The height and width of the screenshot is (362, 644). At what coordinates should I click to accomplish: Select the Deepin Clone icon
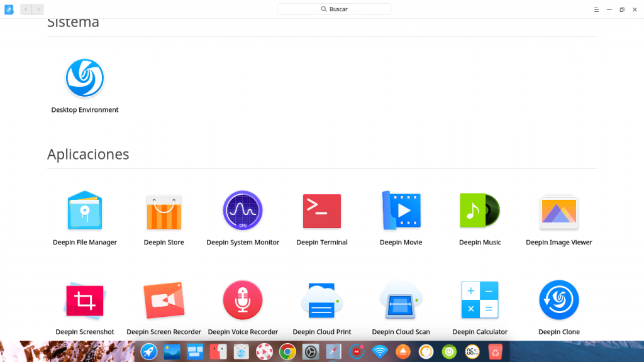pyautogui.click(x=559, y=300)
